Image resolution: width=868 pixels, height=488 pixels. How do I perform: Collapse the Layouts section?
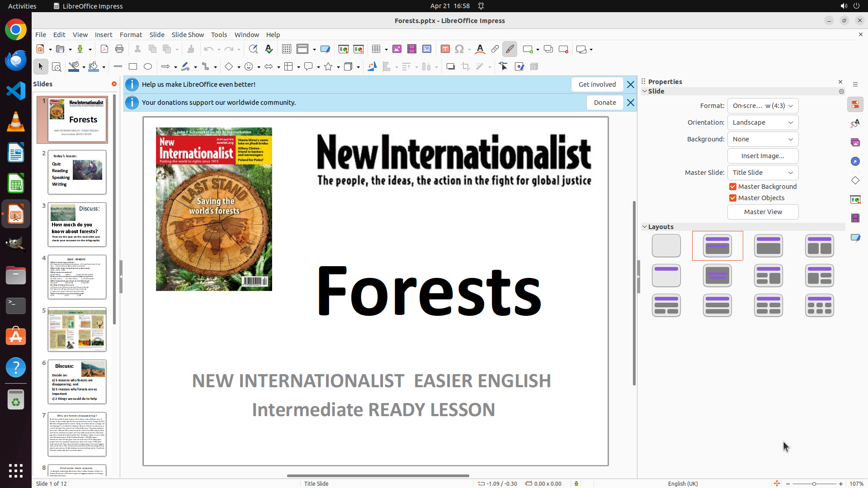645,227
